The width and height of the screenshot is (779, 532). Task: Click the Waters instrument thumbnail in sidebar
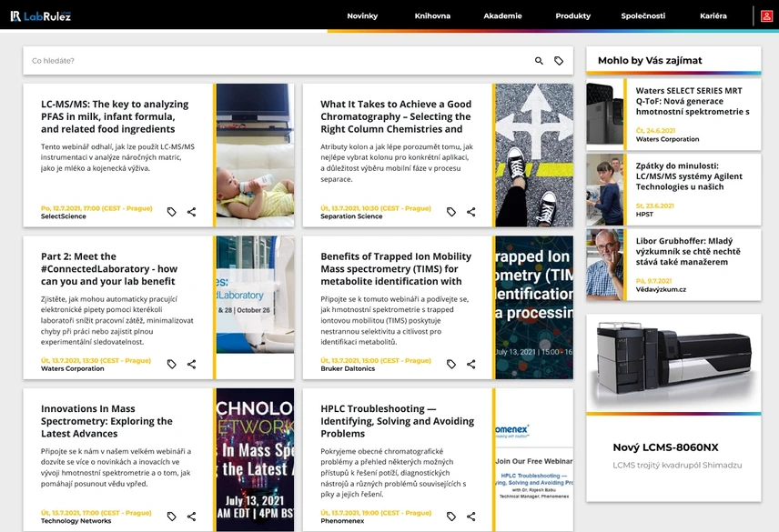(604, 115)
